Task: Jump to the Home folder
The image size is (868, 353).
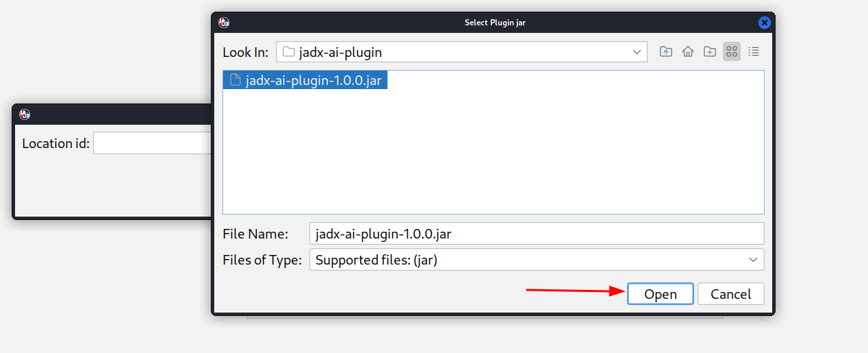Action: (688, 51)
